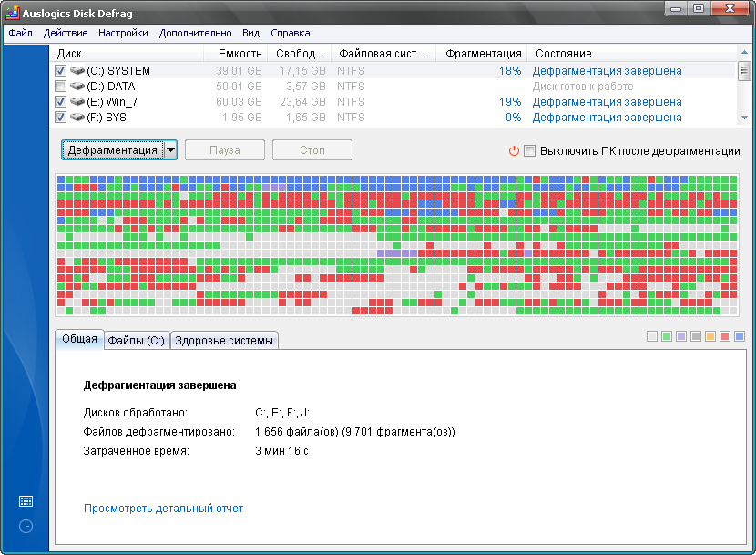
Task: Click the Auslogics app icon in title bar
Action: [12, 11]
